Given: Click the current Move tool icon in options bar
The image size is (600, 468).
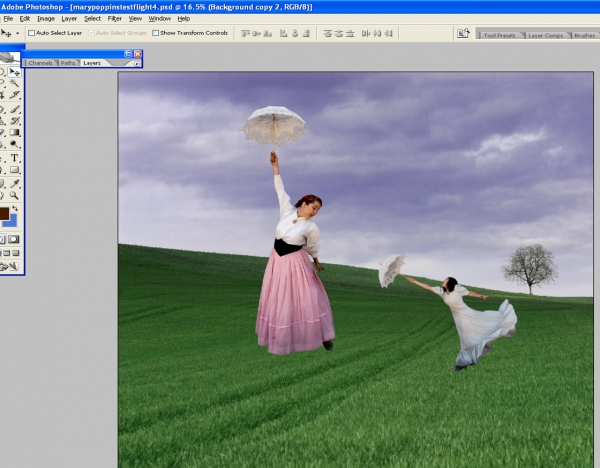Looking at the screenshot, I should [x=6, y=33].
